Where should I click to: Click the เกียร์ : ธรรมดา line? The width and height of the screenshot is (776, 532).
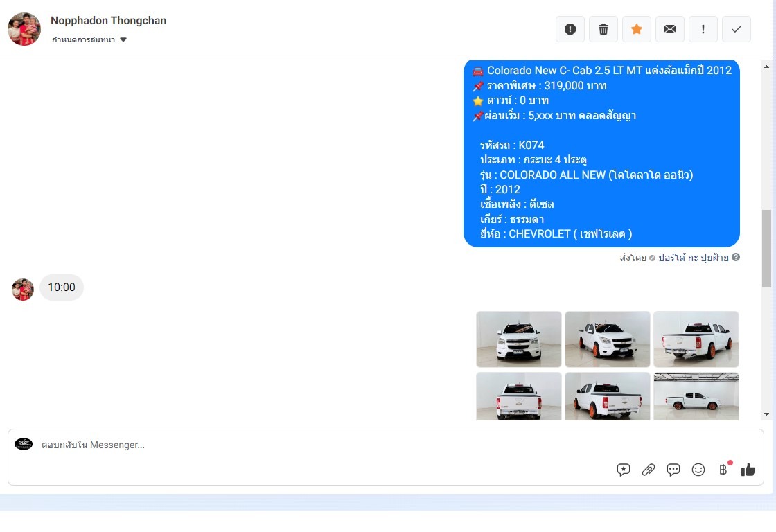[512, 219]
